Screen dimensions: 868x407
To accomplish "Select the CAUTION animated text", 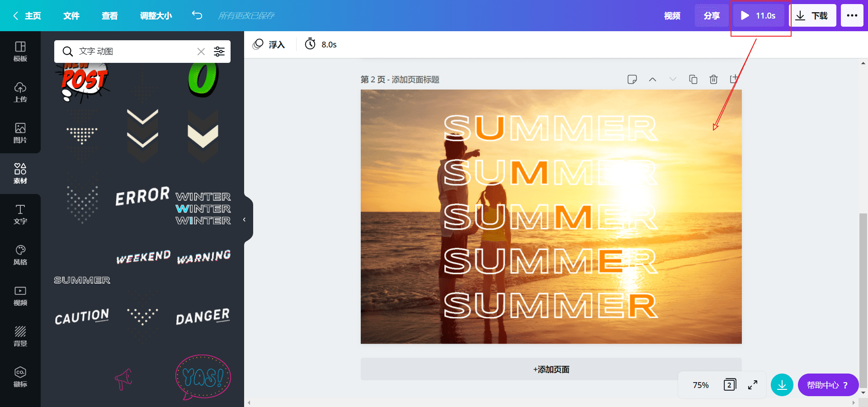I will tap(82, 317).
